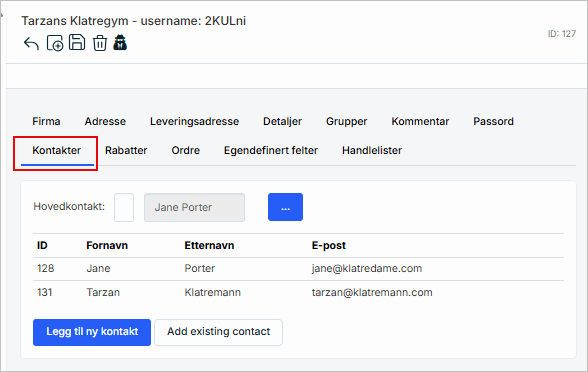Select the Detaljer tab
This screenshot has height=372, width=588.
[282, 122]
